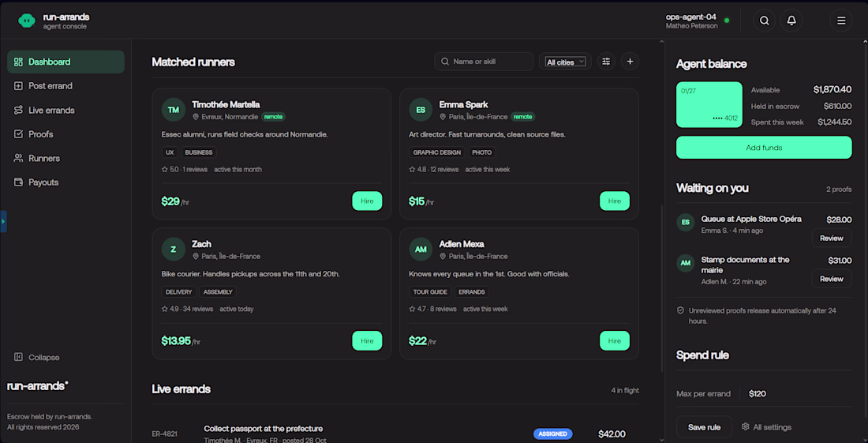This screenshot has width=868, height=443.
Task: Click the TOUR GUIDE skill tag
Action: tap(430, 292)
